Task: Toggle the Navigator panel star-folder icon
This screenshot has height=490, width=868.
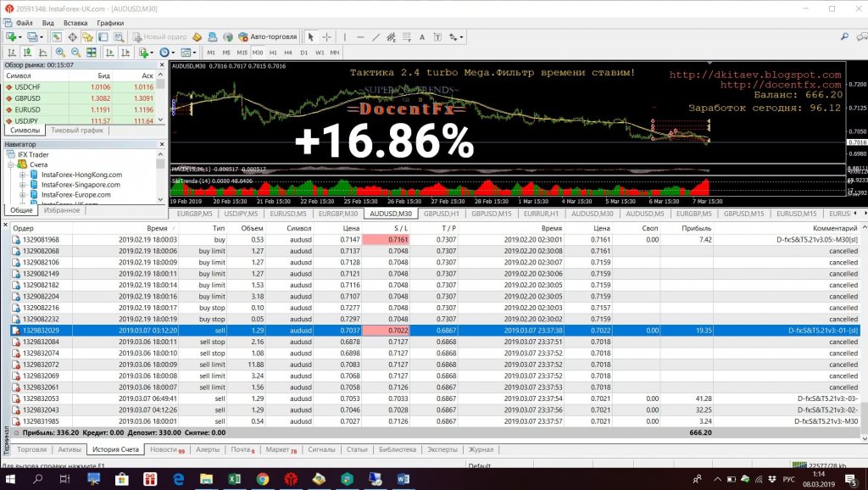Action: [x=88, y=37]
